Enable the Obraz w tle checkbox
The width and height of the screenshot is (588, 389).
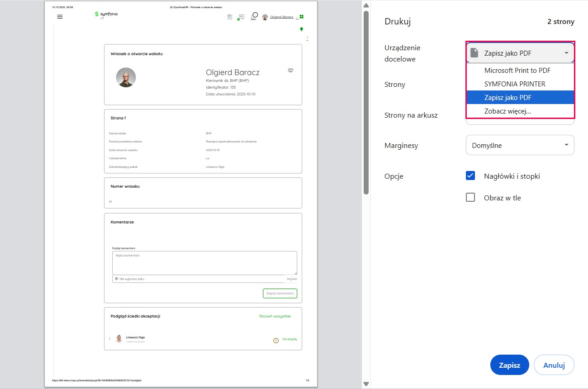(x=470, y=198)
